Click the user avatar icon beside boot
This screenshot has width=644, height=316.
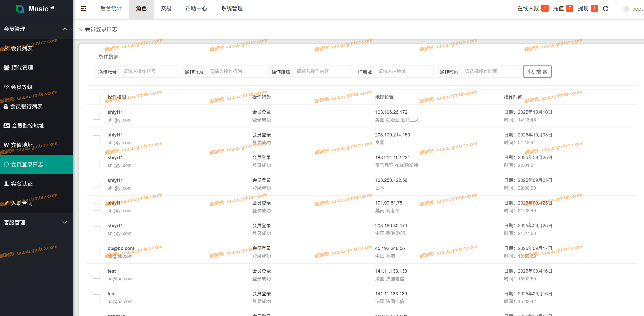click(626, 9)
